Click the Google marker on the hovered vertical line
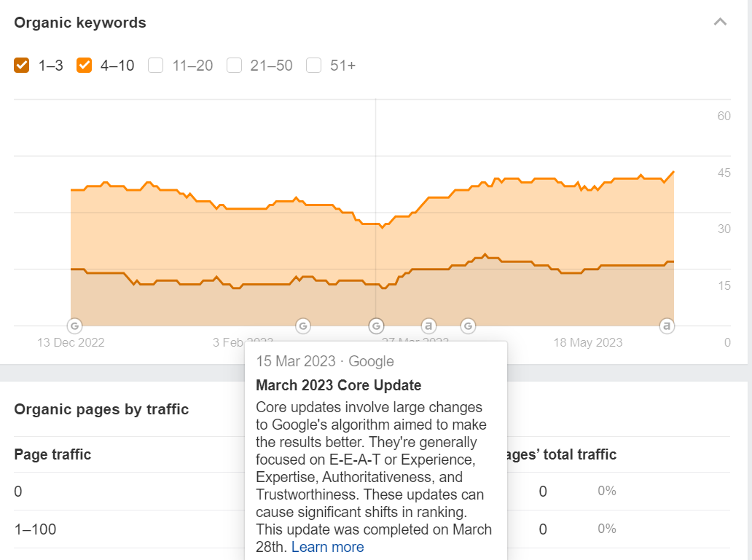This screenshot has width=752, height=560. click(376, 326)
